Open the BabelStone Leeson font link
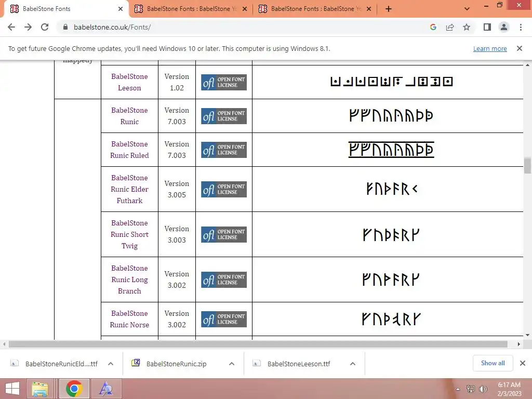 point(129,82)
